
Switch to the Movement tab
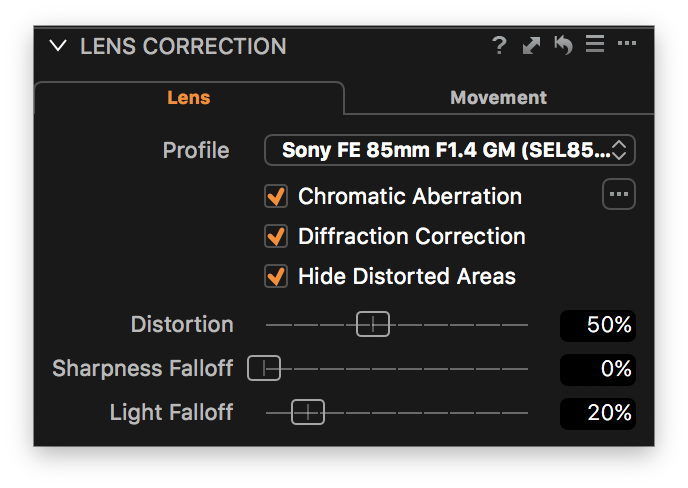(x=499, y=97)
